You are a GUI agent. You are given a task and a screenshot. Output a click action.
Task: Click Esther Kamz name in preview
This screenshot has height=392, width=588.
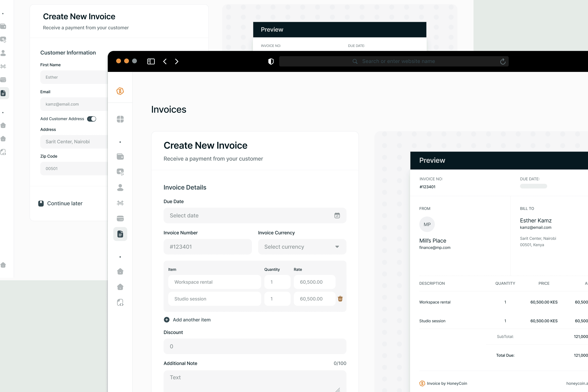pos(536,220)
